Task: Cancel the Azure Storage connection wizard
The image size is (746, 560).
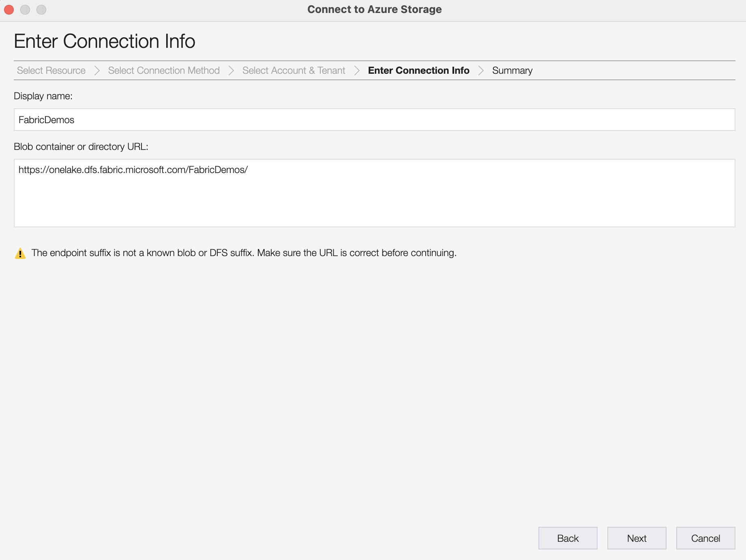Action: [x=705, y=538]
